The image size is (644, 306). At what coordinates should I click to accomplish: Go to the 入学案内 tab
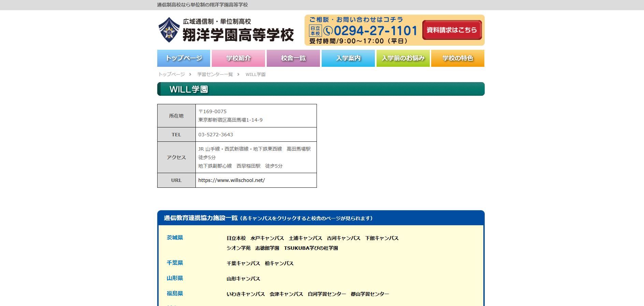click(348, 58)
